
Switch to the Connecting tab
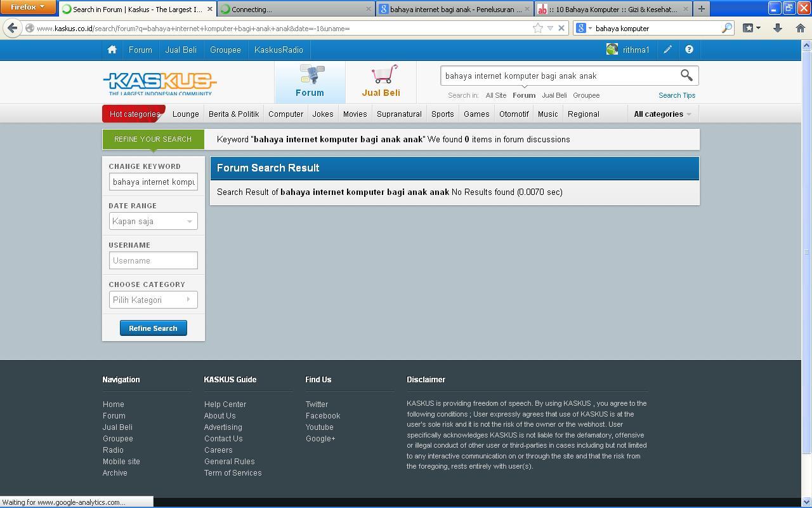click(296, 9)
